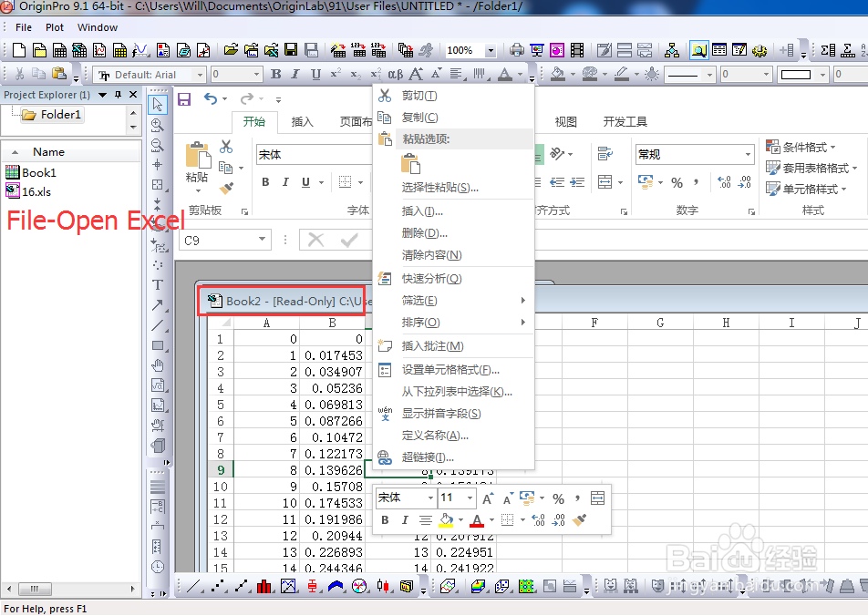868x616 pixels.
Task: Click the format painter in mini toolbar
Action: click(x=579, y=519)
